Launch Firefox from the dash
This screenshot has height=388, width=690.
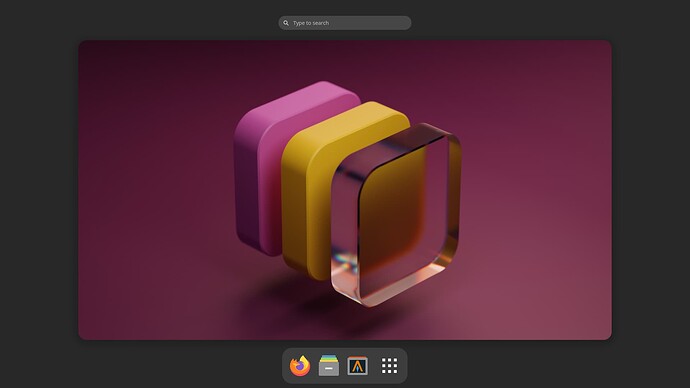coord(300,366)
